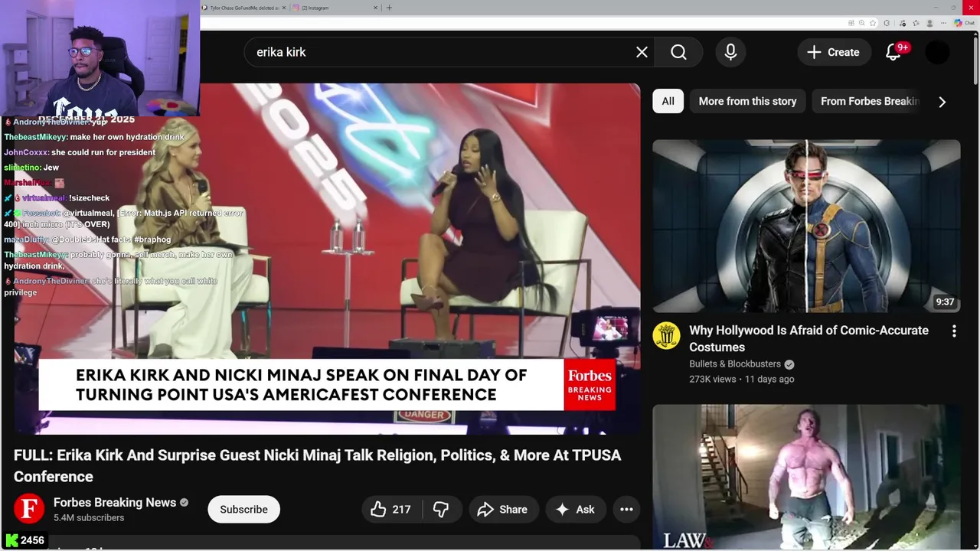The height and width of the screenshot is (551, 980).
Task: Click the main video player
Action: [327, 259]
